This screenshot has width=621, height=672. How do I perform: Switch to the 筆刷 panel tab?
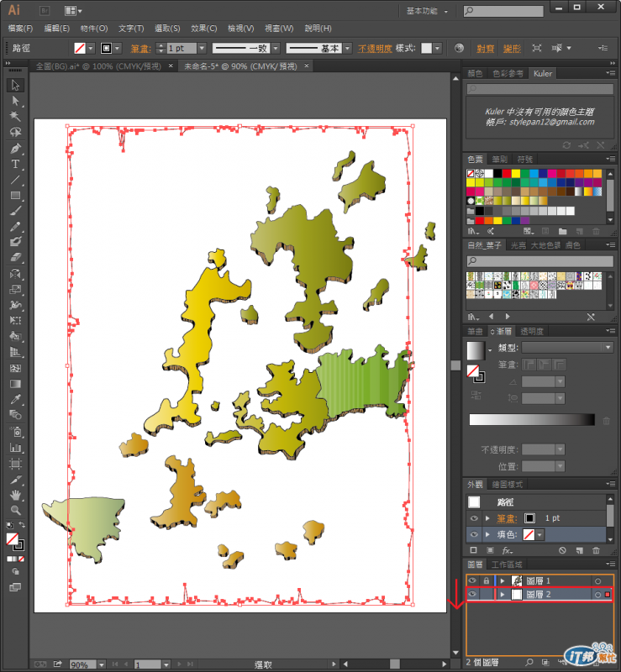point(500,160)
